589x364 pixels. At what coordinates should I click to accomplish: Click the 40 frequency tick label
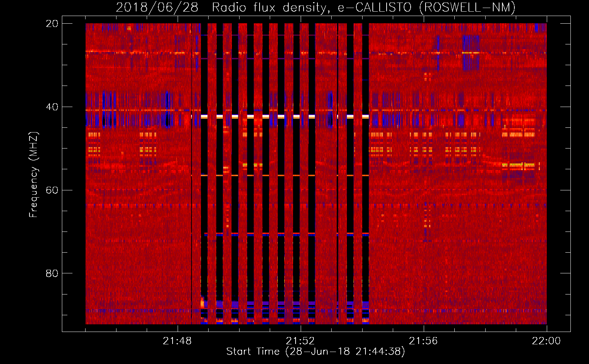pos(52,107)
